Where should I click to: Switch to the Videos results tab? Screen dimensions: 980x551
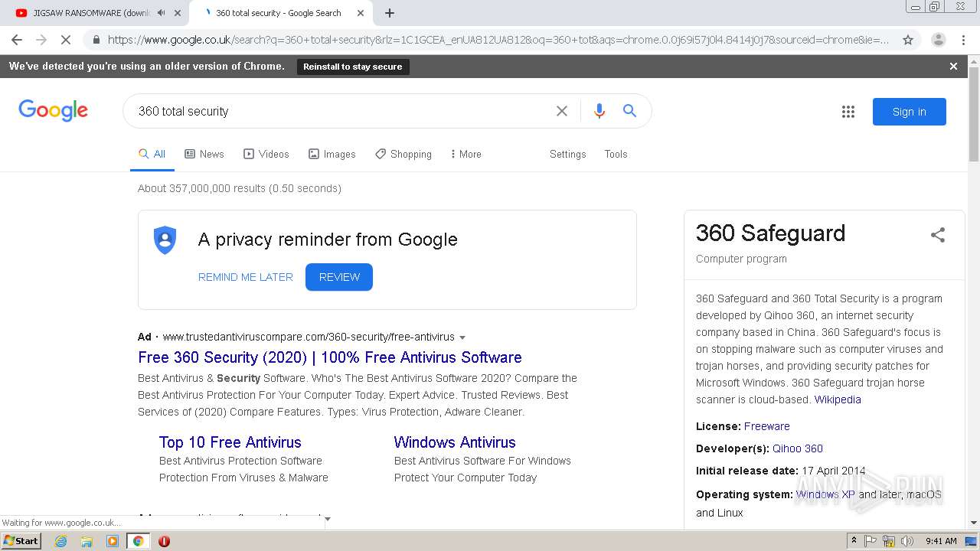point(266,154)
